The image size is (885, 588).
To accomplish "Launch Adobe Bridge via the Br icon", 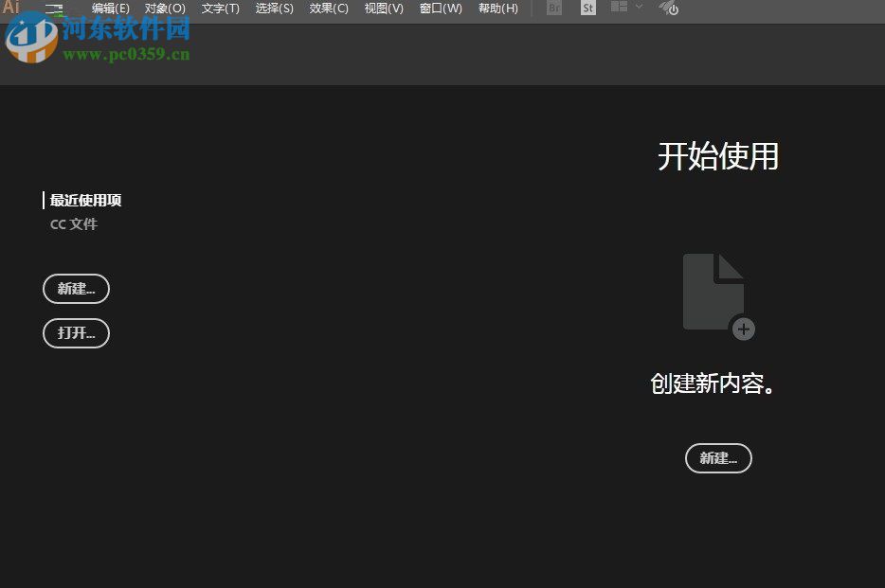I will coord(553,8).
